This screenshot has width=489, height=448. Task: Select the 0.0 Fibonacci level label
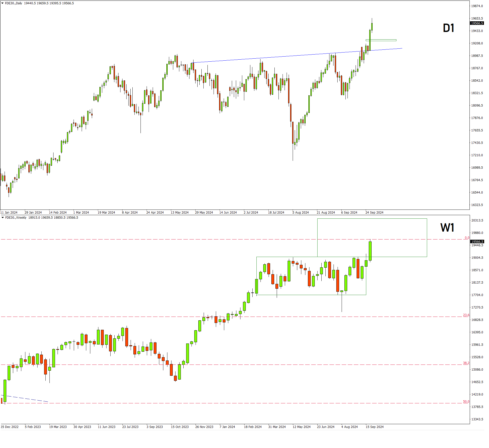click(467, 238)
